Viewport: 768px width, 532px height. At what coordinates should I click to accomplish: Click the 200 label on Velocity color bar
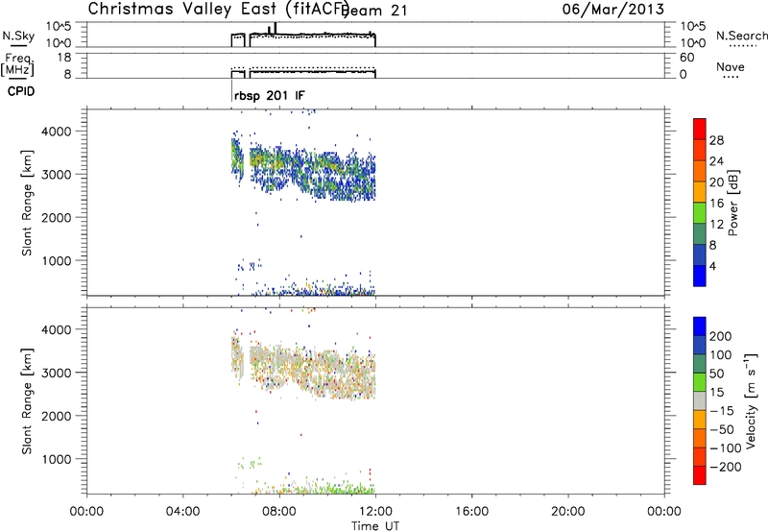coord(721,336)
